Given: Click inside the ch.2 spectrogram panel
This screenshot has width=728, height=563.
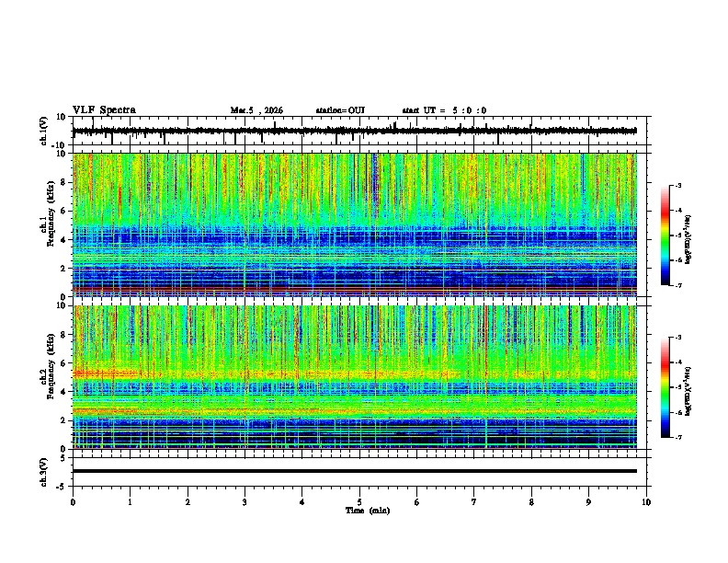Looking at the screenshot, I should point(354,377).
